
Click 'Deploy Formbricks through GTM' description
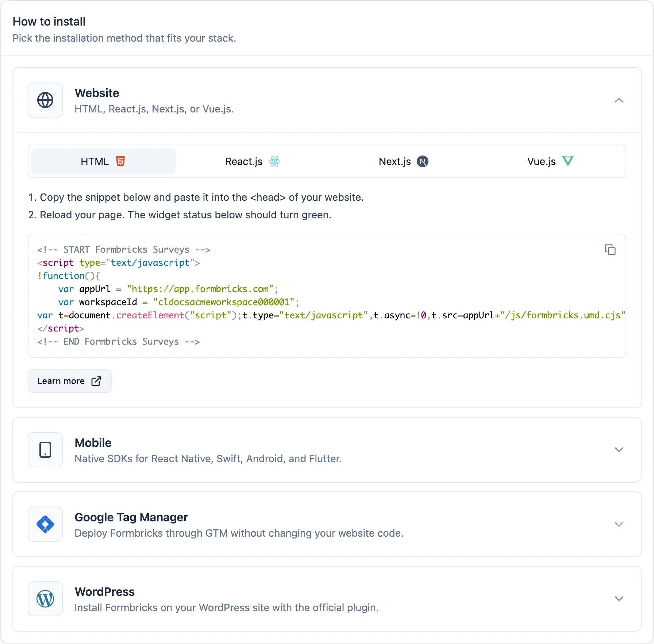click(239, 533)
